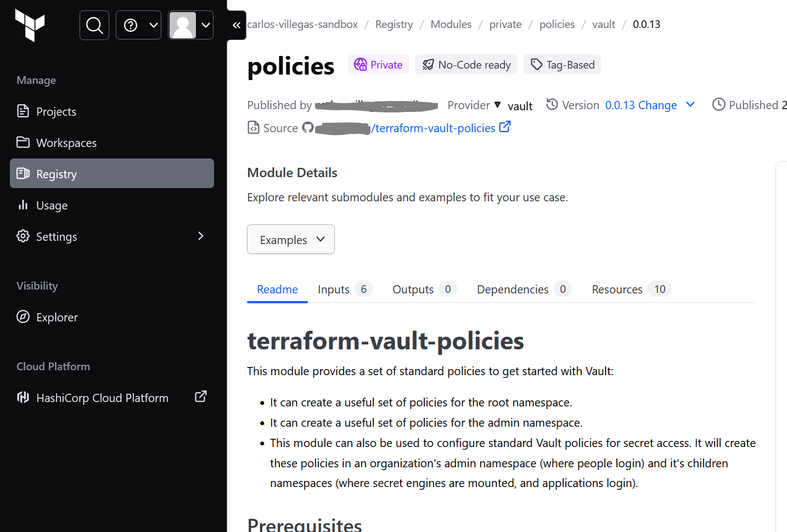Switch to the Resources tab
The image size is (787, 532).
[x=631, y=289]
